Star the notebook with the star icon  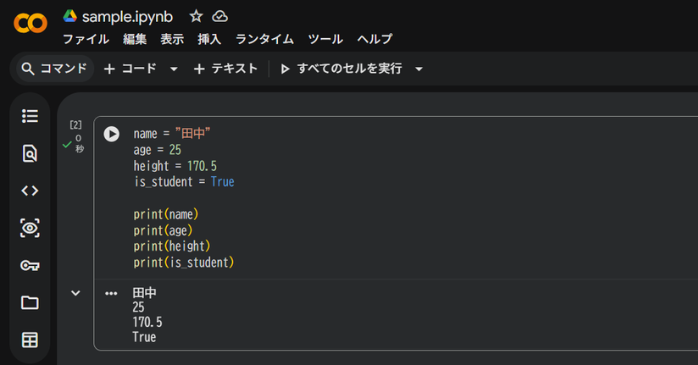pyautogui.click(x=196, y=16)
